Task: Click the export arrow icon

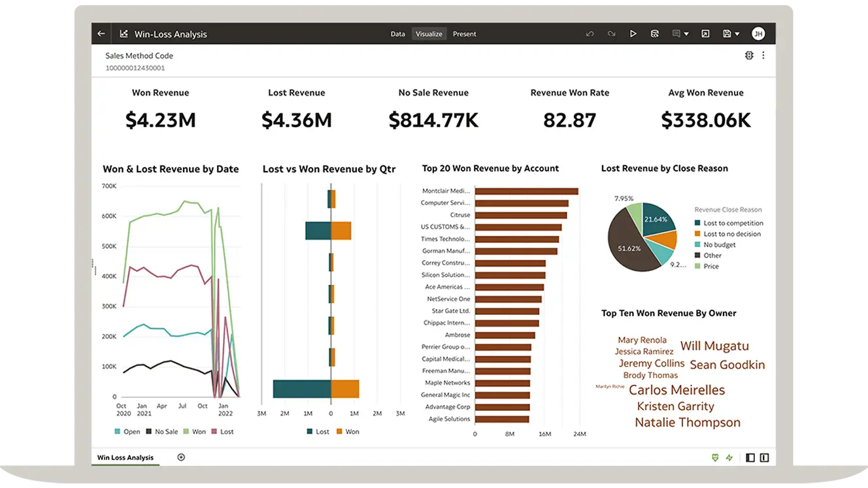Action: point(705,34)
